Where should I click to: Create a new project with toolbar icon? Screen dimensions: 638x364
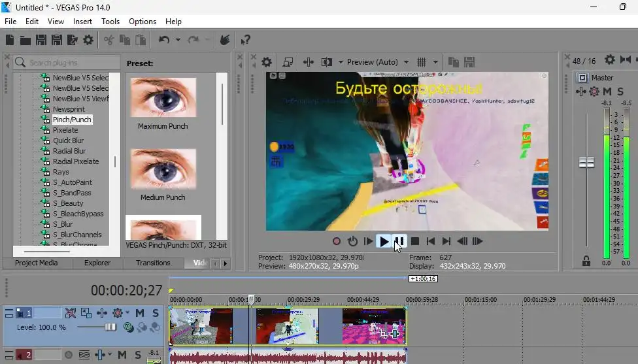10,40
